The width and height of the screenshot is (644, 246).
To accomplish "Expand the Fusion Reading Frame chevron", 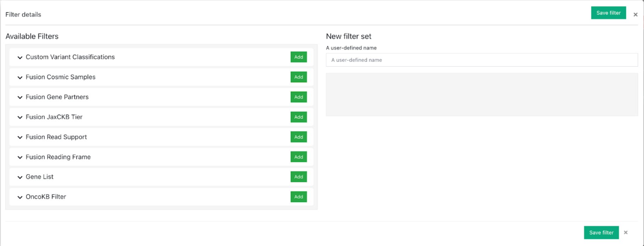I will (x=20, y=157).
